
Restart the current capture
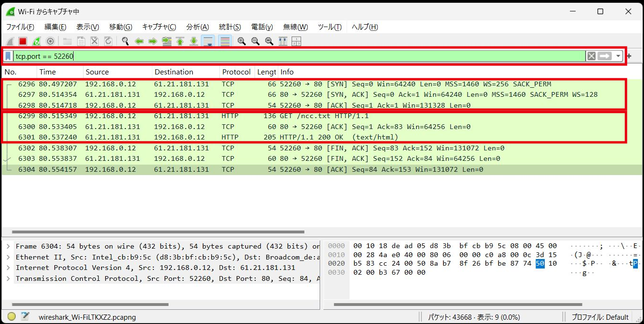point(37,41)
